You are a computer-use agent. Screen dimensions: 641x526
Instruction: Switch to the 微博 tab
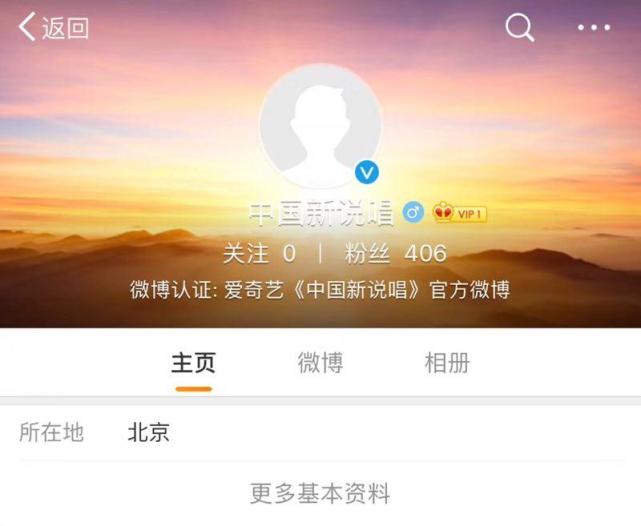click(320, 363)
